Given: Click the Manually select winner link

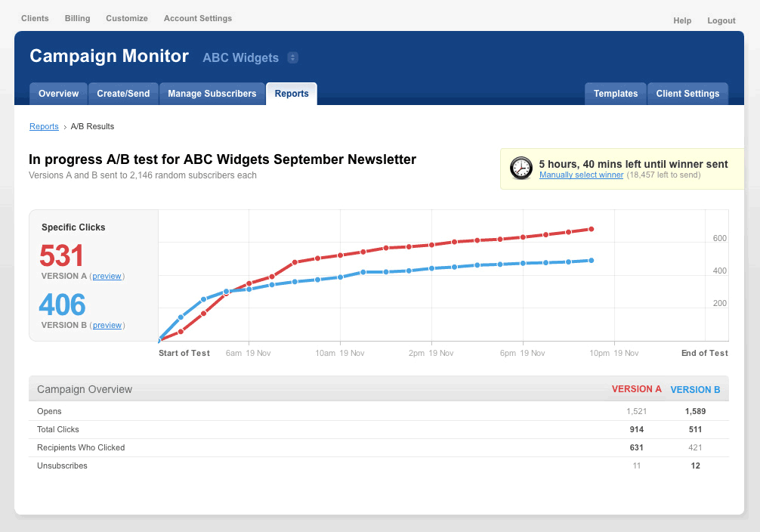Looking at the screenshot, I should coord(581,175).
